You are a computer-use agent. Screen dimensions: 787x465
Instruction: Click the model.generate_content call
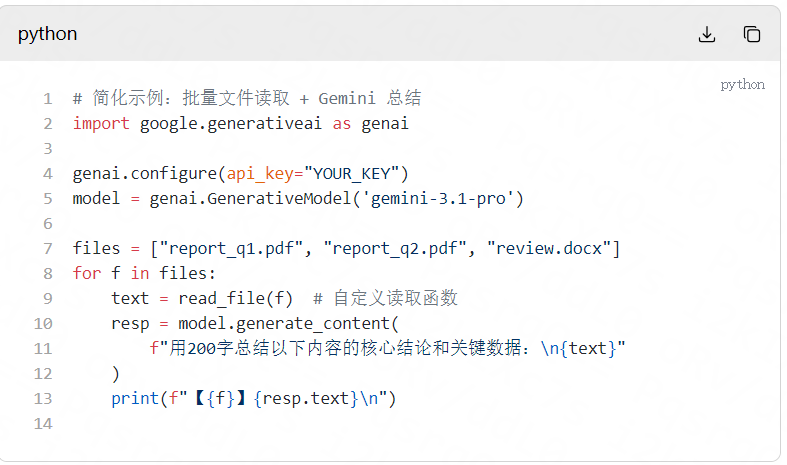coord(286,324)
